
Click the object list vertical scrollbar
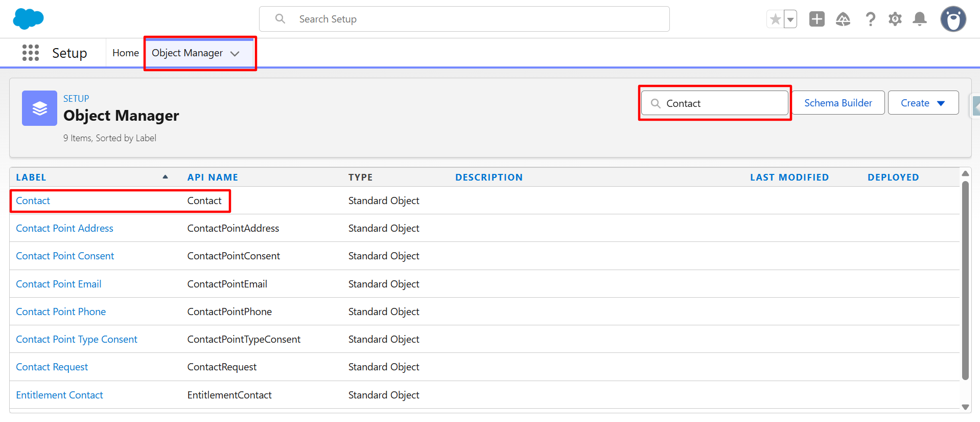coord(965,281)
